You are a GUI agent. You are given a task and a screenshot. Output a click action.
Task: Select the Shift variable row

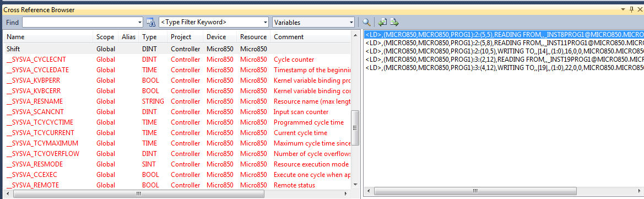pos(177,49)
